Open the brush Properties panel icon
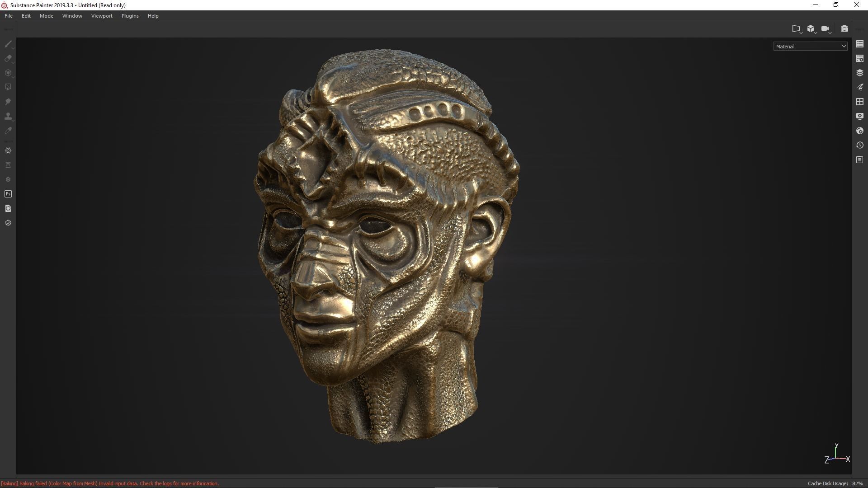This screenshot has width=868, height=488. (x=860, y=87)
